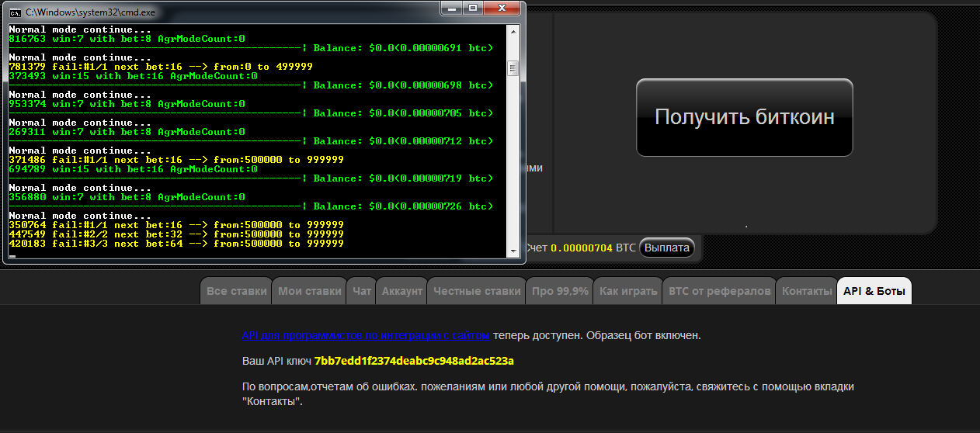Screen dimensions: 980x433
Task: Open the Про 99,9% tab
Action: (559, 291)
